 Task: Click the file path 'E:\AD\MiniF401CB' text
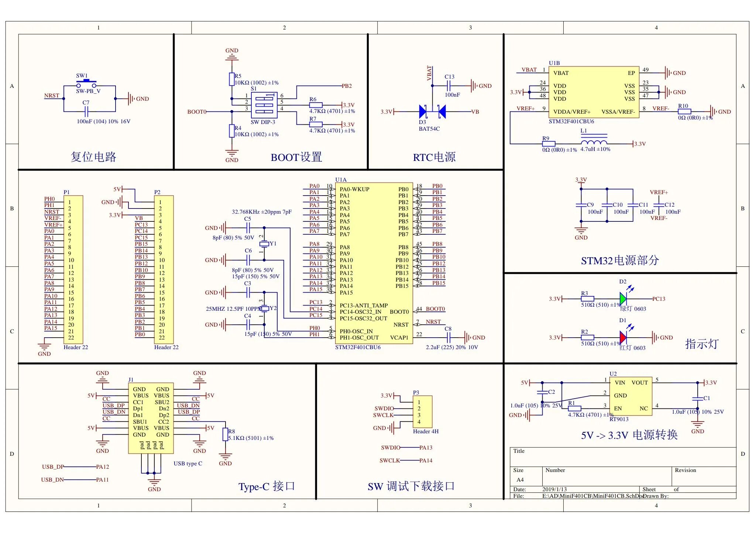[593, 496]
